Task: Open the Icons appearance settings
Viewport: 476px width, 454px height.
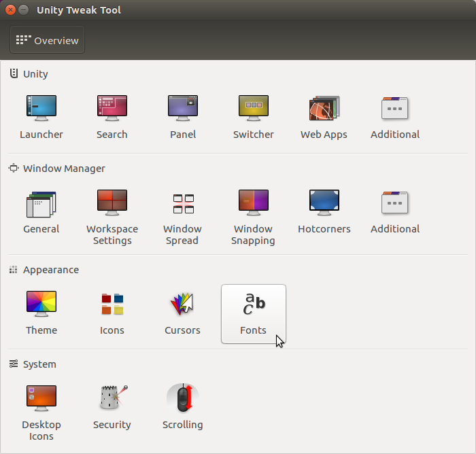Action: point(112,314)
